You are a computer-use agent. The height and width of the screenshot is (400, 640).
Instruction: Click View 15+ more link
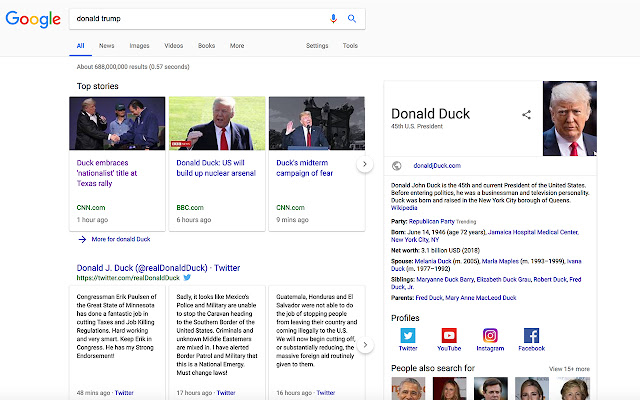(569, 369)
